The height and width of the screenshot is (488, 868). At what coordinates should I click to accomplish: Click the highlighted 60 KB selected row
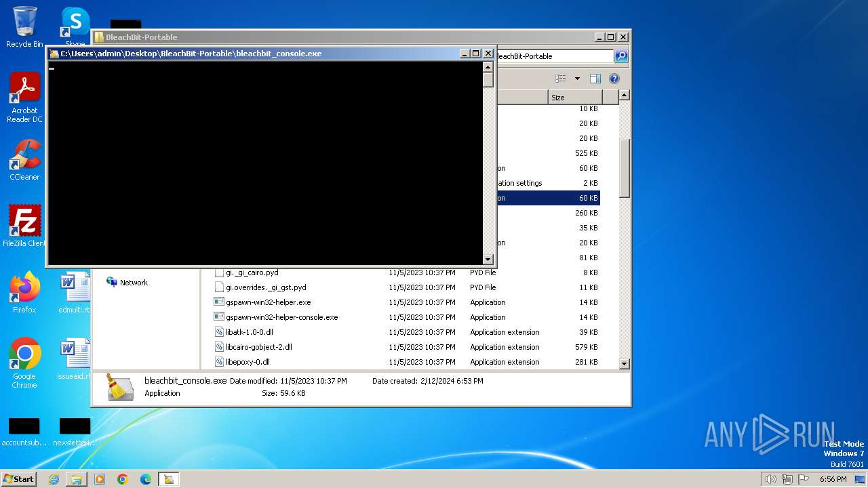[x=548, y=198]
